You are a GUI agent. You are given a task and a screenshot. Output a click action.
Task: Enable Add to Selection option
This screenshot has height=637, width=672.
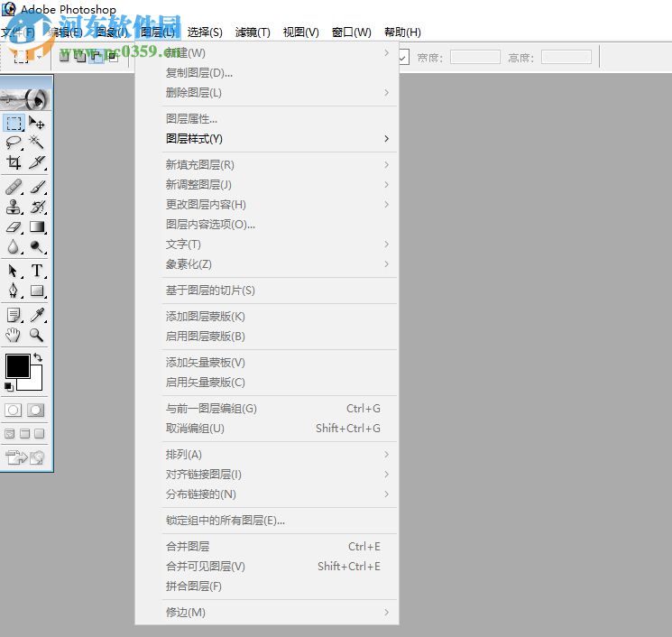(80, 56)
